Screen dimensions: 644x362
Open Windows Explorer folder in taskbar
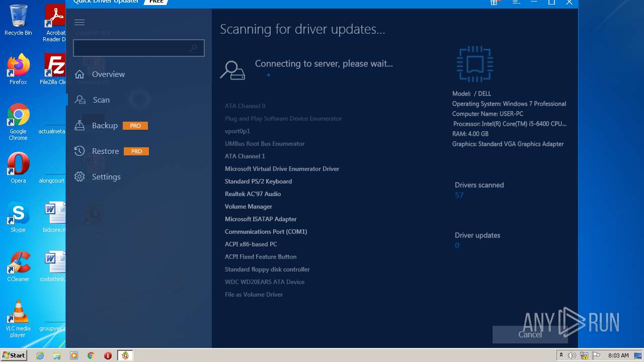pyautogui.click(x=57, y=355)
